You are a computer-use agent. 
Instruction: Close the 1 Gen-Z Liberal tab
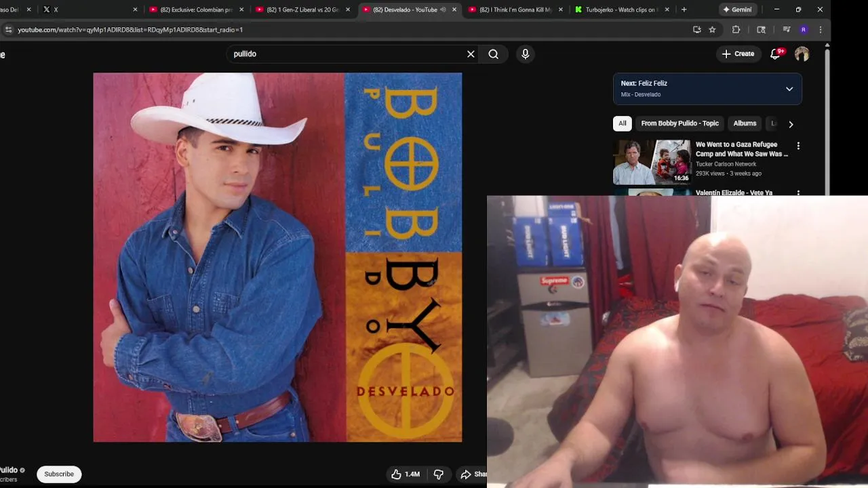point(348,9)
